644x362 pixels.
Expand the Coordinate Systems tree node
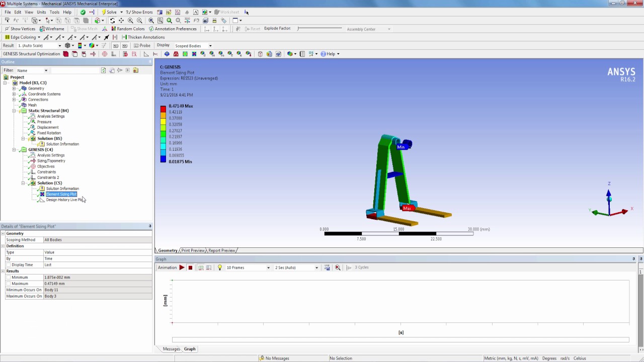[x=14, y=94]
